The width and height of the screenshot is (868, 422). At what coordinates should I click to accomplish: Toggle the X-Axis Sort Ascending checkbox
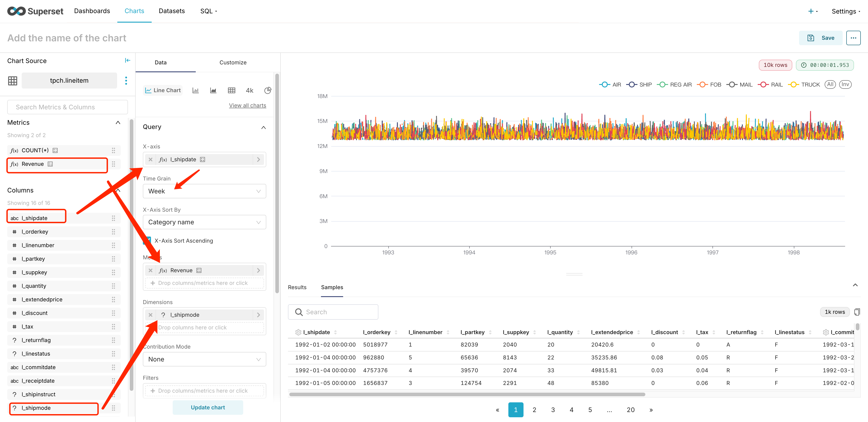[147, 241]
